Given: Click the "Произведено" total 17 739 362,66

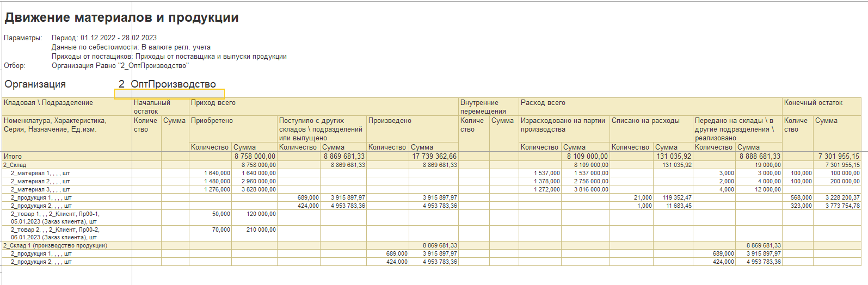Looking at the screenshot, I should [x=434, y=156].
